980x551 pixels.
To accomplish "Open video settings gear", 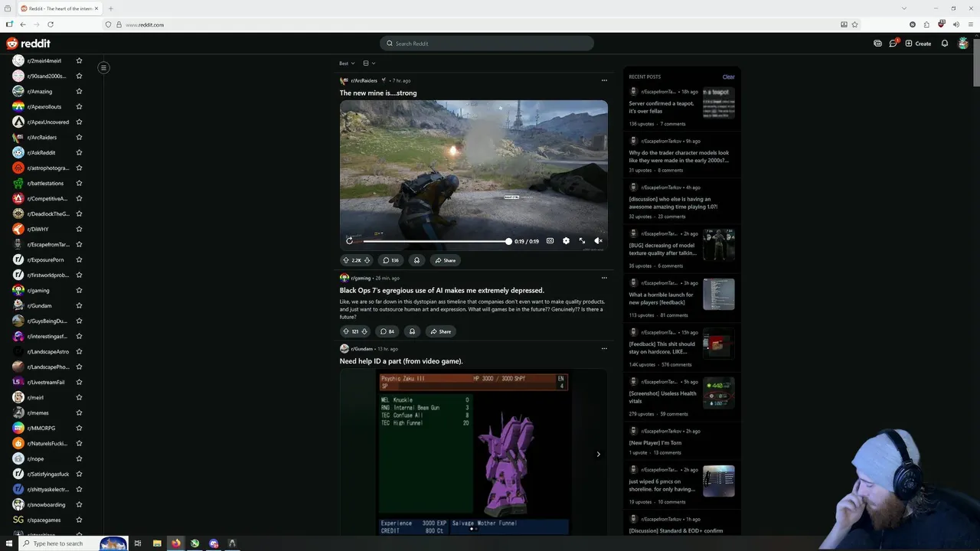I will click(566, 241).
